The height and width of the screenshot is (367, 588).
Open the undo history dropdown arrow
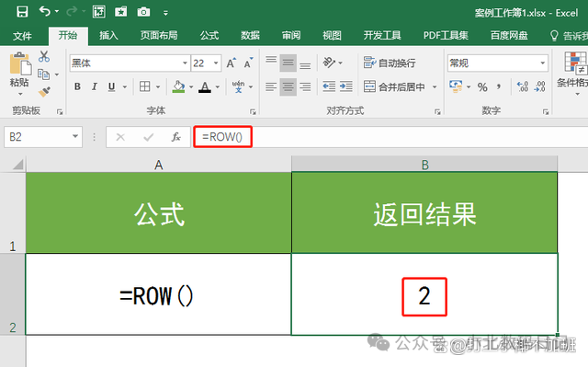57,12
